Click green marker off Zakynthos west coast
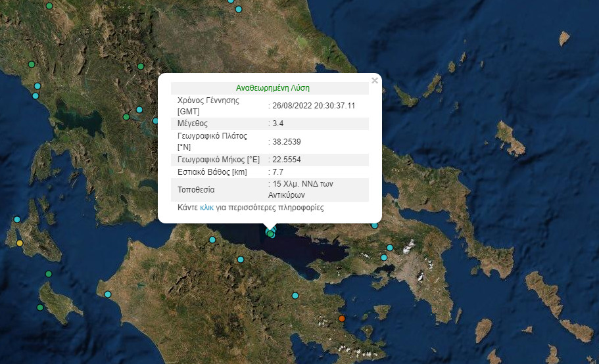Image resolution: width=599 pixels, height=364 pixels. click(x=40, y=307)
